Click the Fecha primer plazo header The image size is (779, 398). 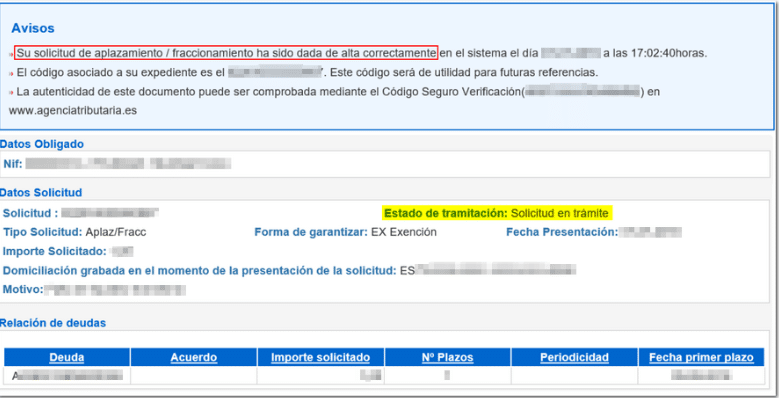(701, 357)
